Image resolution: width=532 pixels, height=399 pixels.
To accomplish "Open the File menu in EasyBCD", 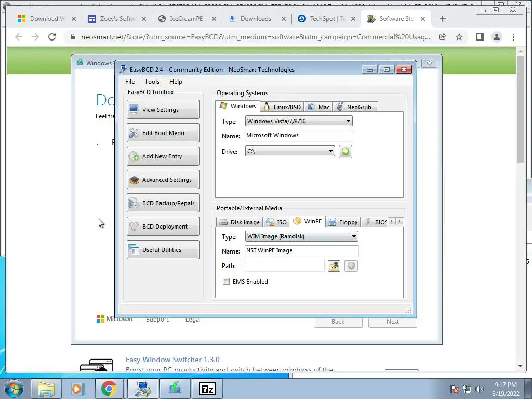I will [129, 82].
